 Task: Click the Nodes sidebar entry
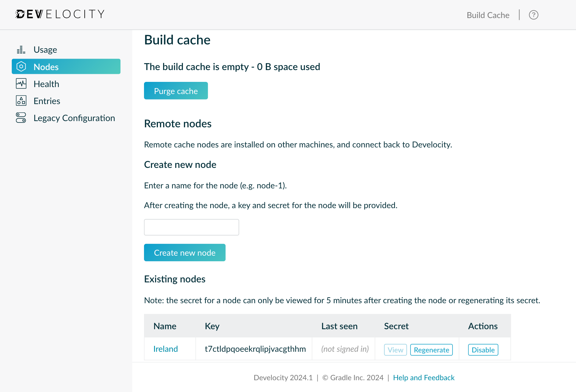[45, 67]
